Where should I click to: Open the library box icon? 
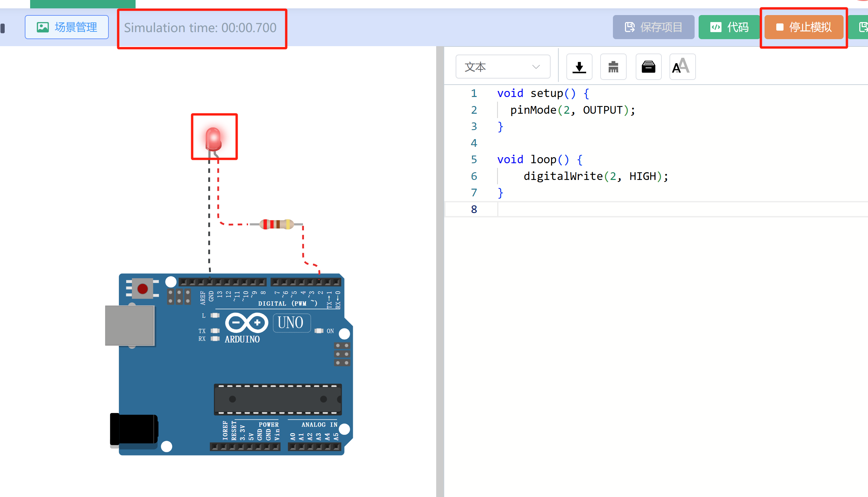click(x=648, y=67)
